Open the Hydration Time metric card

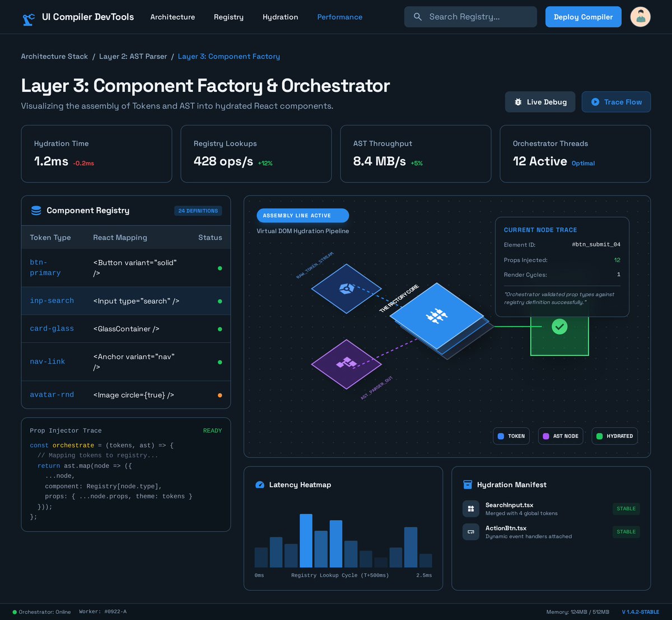click(96, 153)
